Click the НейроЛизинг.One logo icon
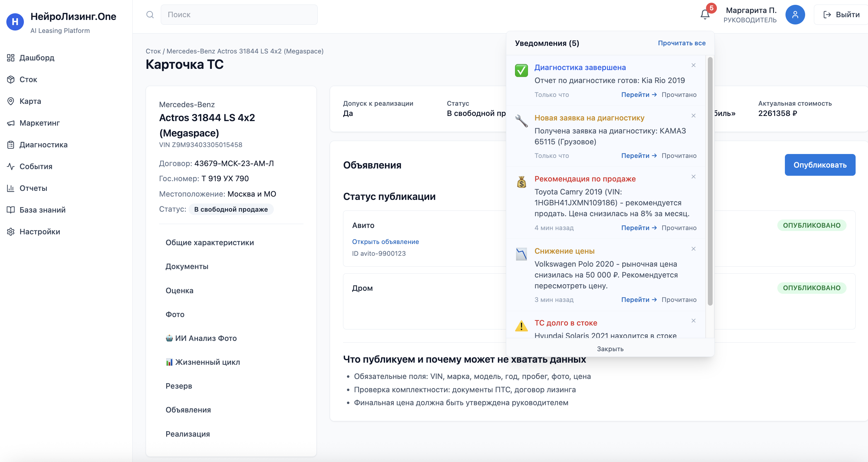The height and width of the screenshot is (462, 868). coord(15,22)
